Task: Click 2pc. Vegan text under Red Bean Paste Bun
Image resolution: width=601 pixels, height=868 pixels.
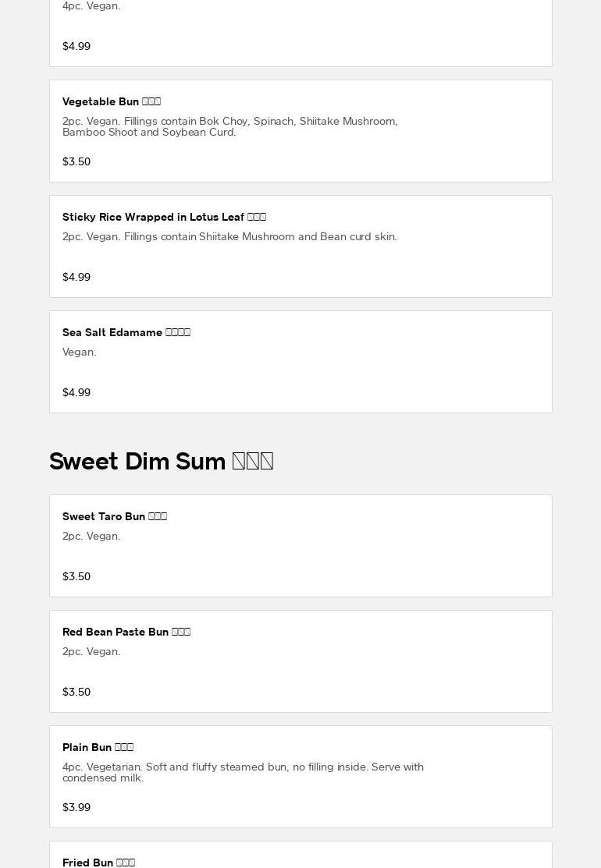Action: click(91, 651)
